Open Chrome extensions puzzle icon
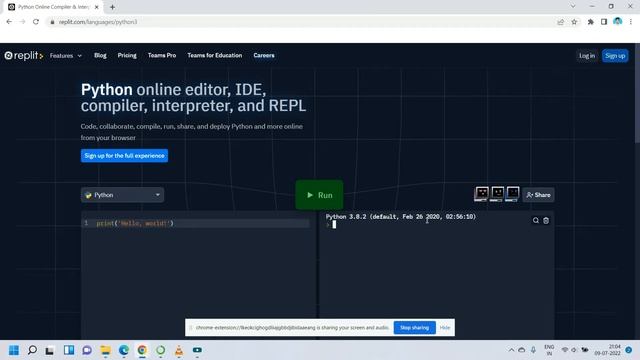The width and height of the screenshot is (640, 360). click(590, 22)
